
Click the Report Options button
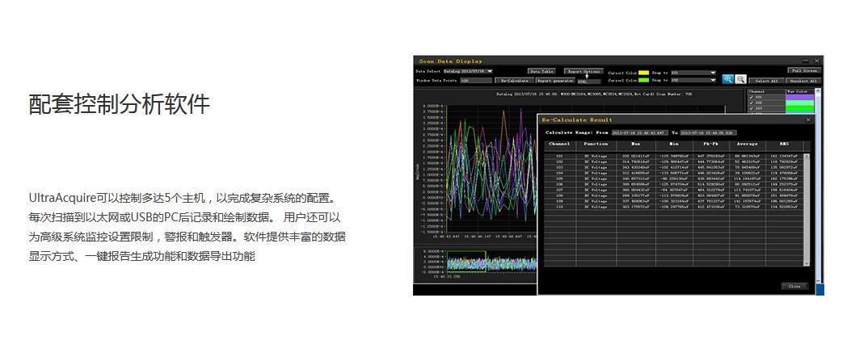pos(584,71)
